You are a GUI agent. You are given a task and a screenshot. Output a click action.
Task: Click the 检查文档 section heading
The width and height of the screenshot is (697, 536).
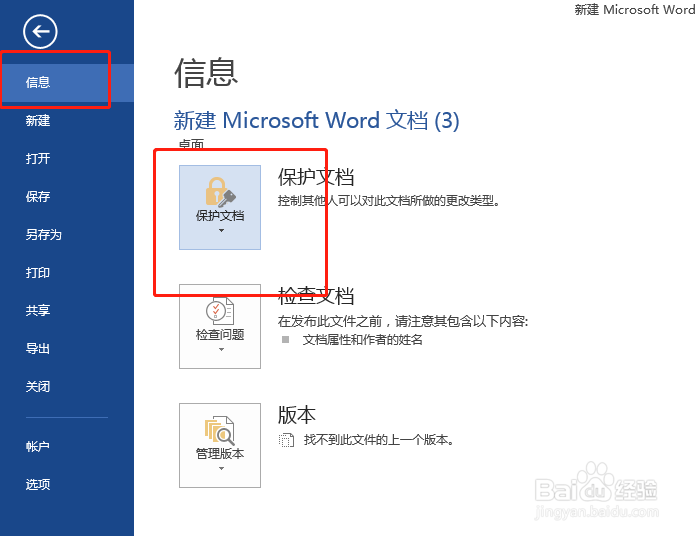[316, 296]
